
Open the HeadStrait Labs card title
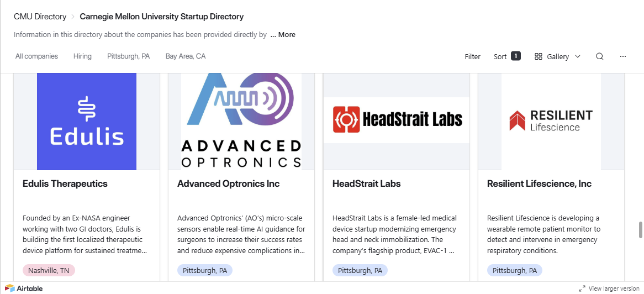[x=366, y=183]
